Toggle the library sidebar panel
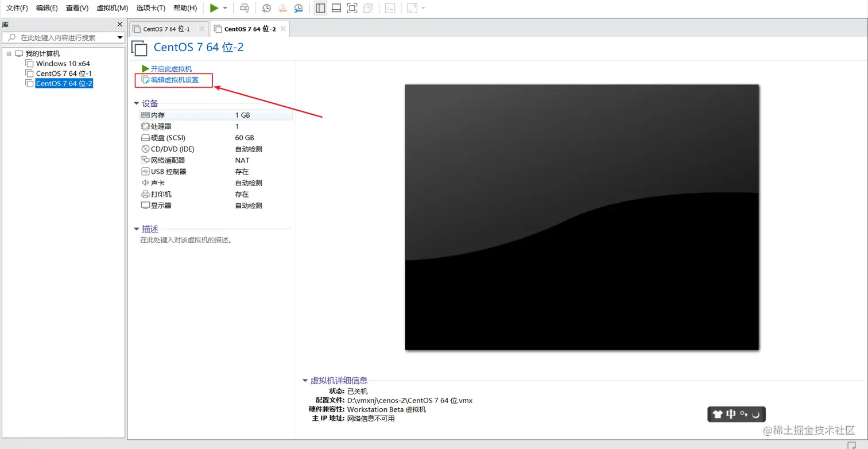The width and height of the screenshot is (868, 449). [x=320, y=8]
